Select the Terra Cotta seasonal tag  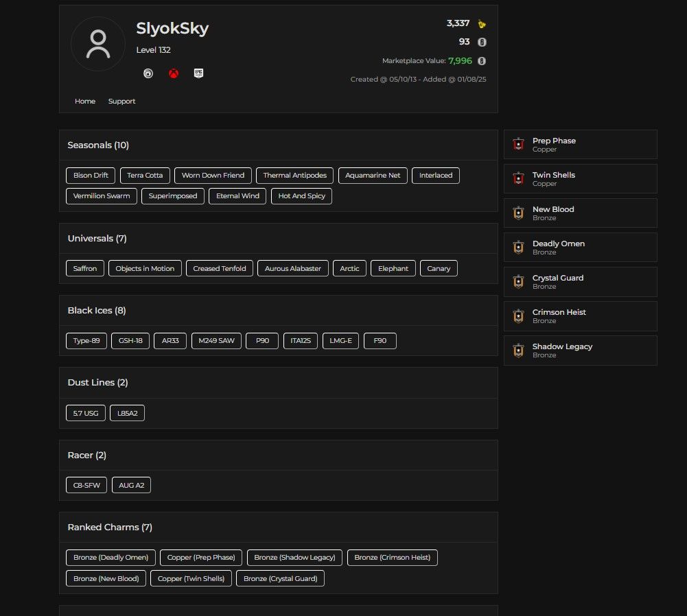point(145,175)
